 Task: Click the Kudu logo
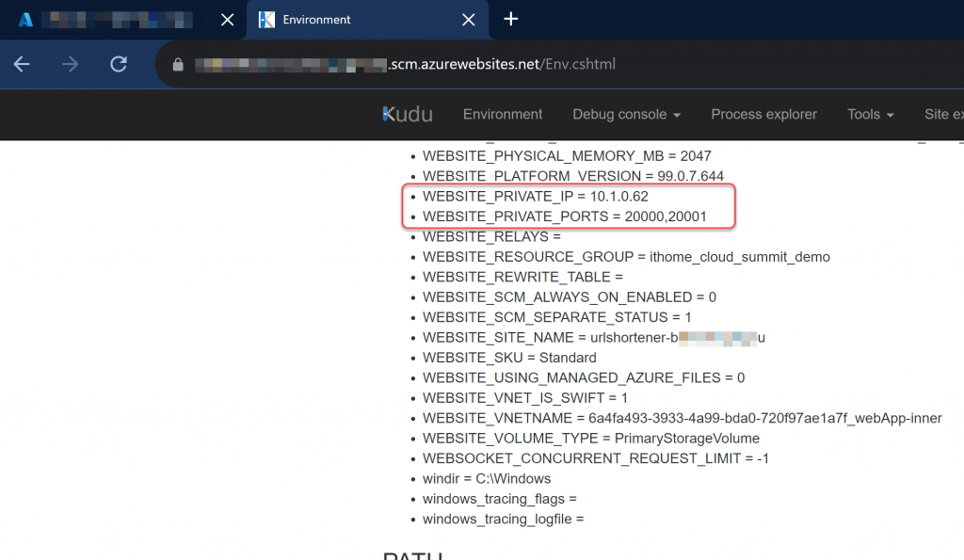coord(408,114)
